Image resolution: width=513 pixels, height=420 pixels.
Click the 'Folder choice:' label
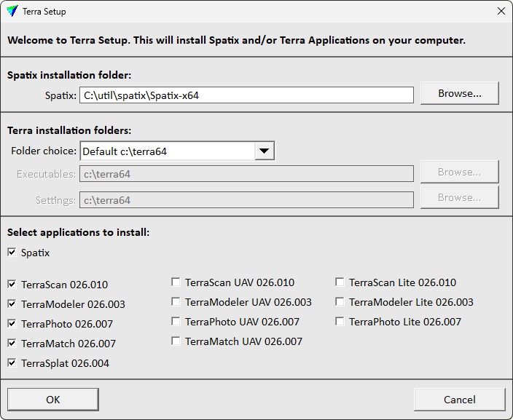tap(44, 151)
